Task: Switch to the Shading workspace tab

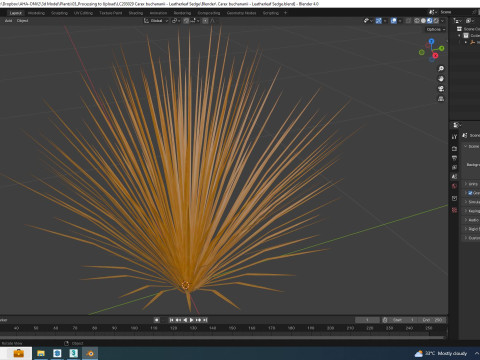Action: tap(136, 13)
